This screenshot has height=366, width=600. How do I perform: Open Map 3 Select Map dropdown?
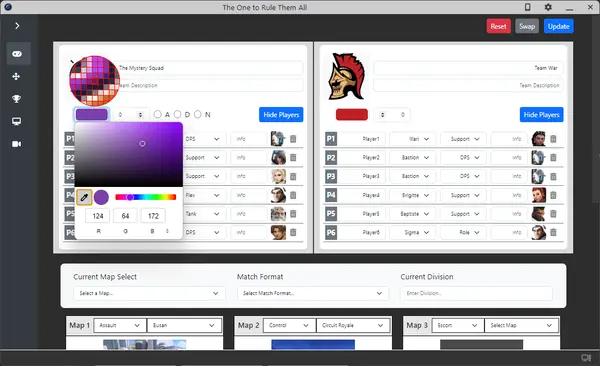pos(521,325)
